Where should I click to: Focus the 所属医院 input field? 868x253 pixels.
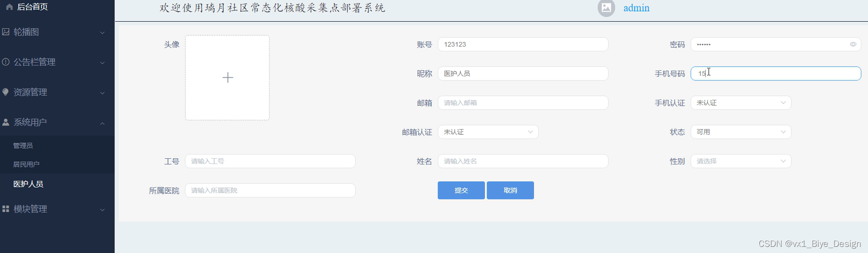coord(270,190)
